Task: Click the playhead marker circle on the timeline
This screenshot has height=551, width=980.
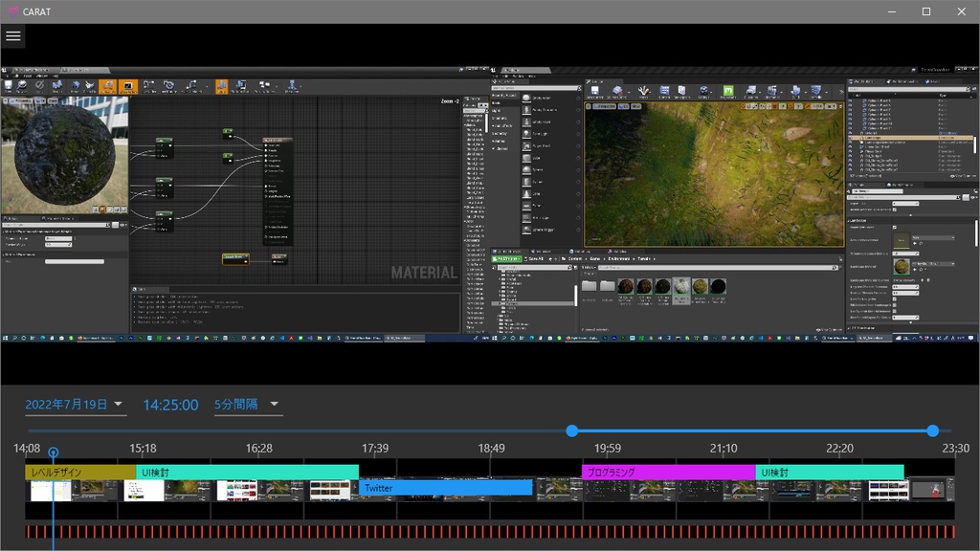Action: point(54,452)
